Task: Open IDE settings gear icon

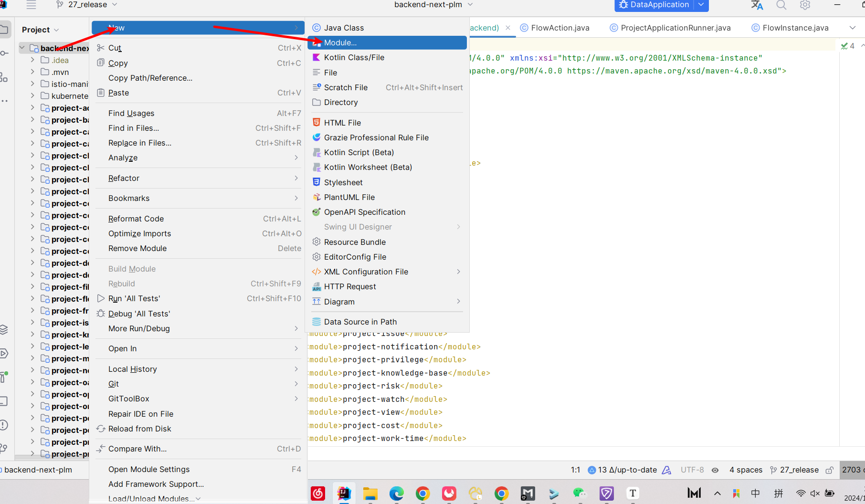Action: click(805, 5)
